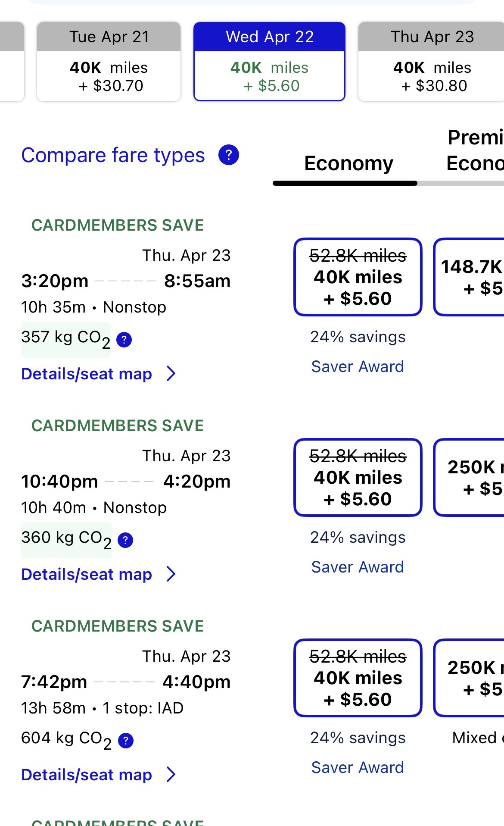Open Details/seat map for 10:40pm flight
The image size is (504, 826).
87,574
